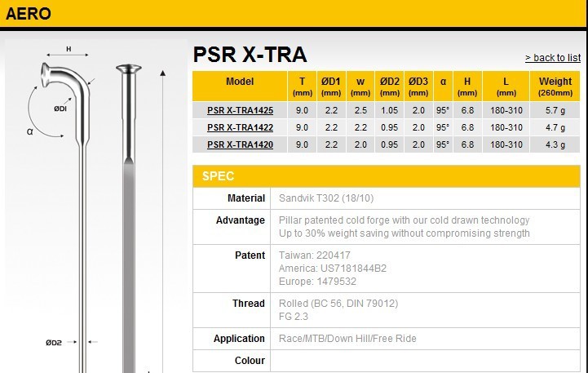Viewport: 588px width, 373px height.
Task: Click the ØD1 column header
Action: [331, 86]
